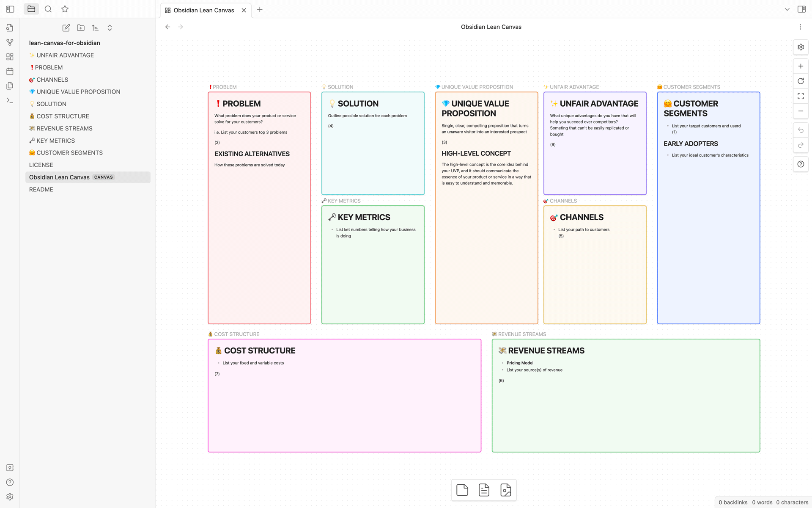Toggle the back navigation arrow
This screenshot has width=812, height=508.
(168, 26)
